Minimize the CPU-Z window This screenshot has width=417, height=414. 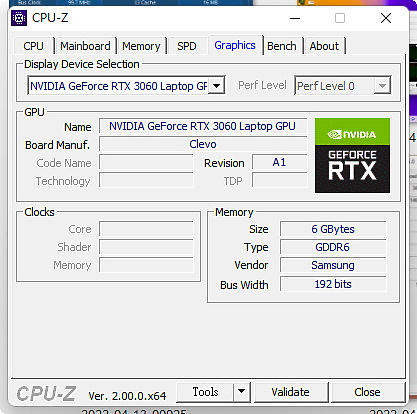point(295,18)
